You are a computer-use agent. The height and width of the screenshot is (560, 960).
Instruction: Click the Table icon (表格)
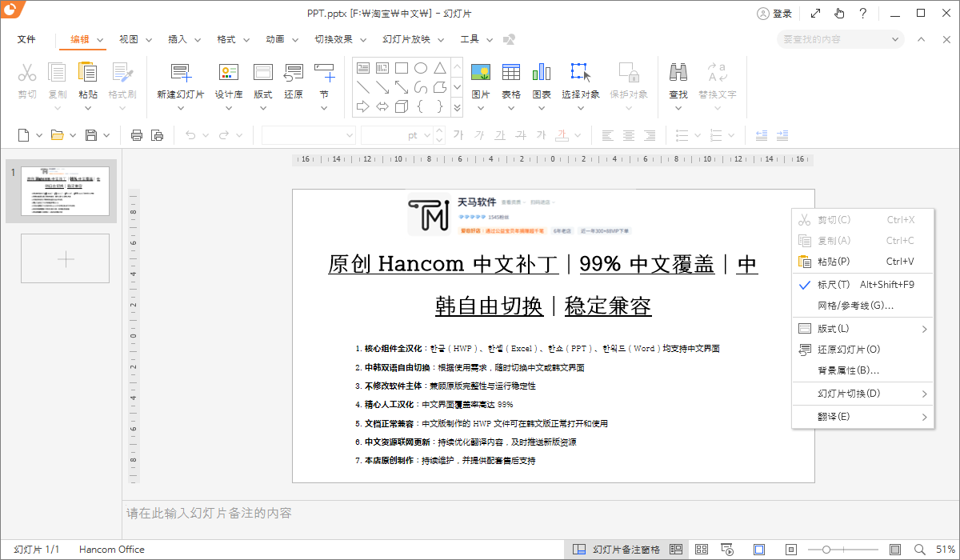tap(511, 80)
